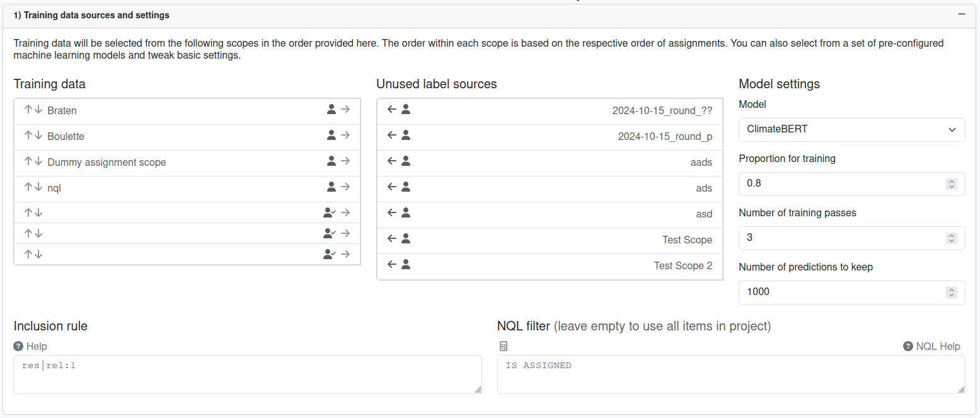Remove Dummy assignment scope via right arrow

click(345, 161)
